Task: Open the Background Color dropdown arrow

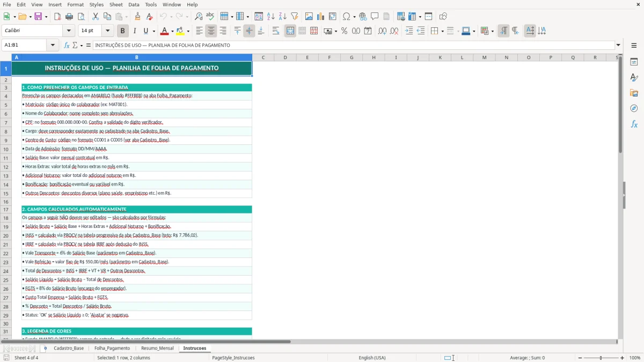Action: [x=188, y=31]
